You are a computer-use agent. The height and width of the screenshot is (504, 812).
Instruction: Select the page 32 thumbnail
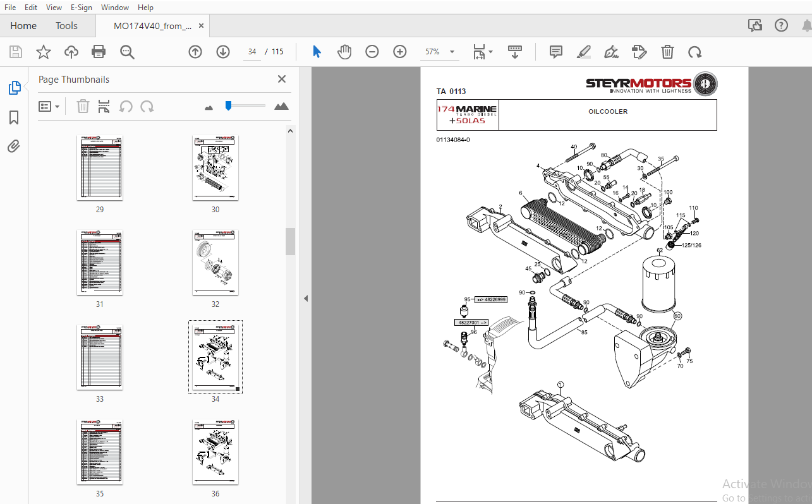pos(215,263)
